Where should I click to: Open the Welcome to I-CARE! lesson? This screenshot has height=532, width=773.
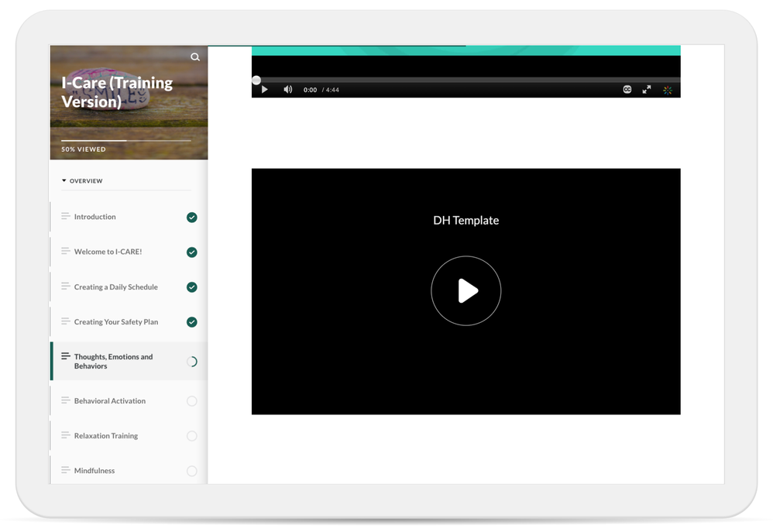(129, 252)
